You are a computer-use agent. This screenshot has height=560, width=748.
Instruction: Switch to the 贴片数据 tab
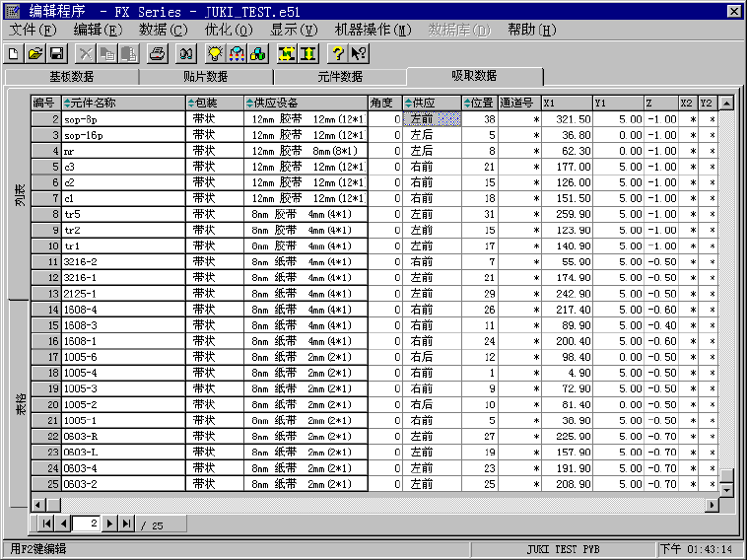click(205, 77)
